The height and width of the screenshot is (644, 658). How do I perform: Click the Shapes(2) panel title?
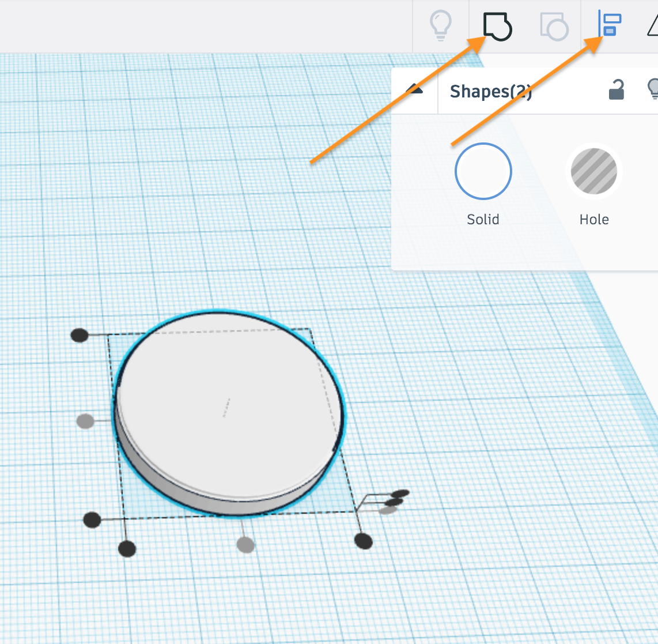coord(491,91)
